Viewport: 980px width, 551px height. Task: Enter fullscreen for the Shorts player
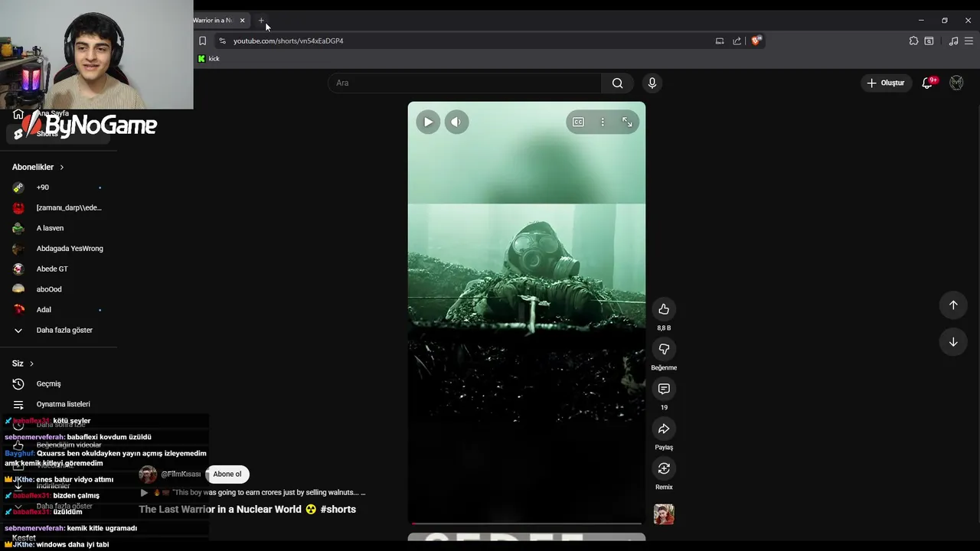tap(627, 122)
